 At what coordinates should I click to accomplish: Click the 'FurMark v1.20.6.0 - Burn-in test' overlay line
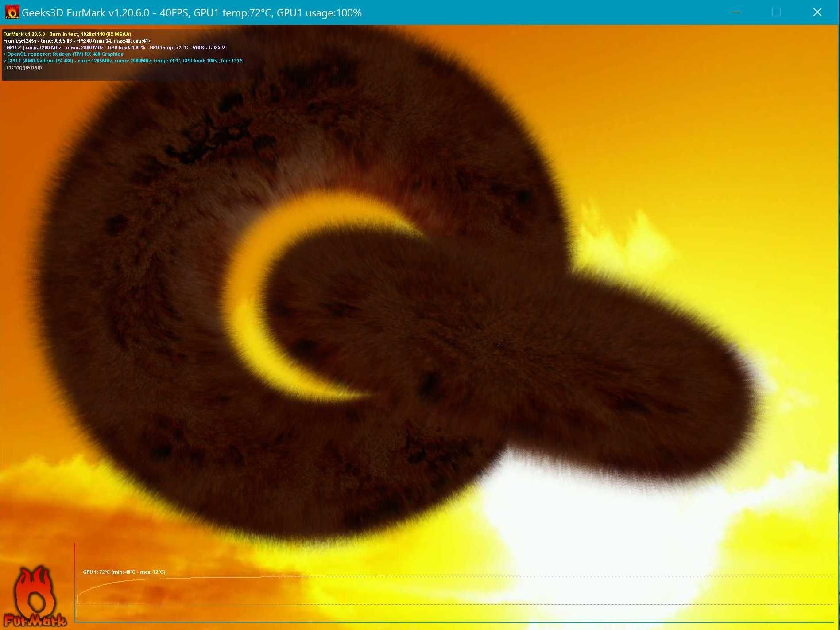tap(67, 34)
